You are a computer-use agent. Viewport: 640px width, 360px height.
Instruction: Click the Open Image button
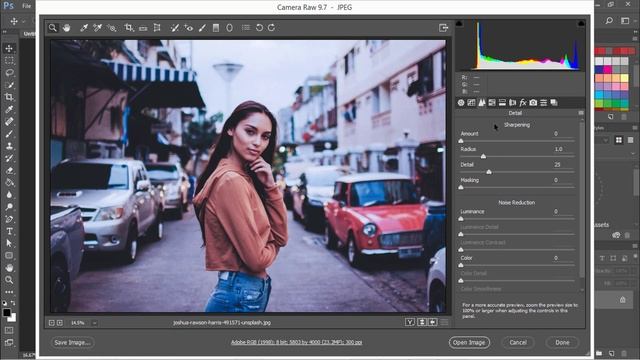click(469, 342)
